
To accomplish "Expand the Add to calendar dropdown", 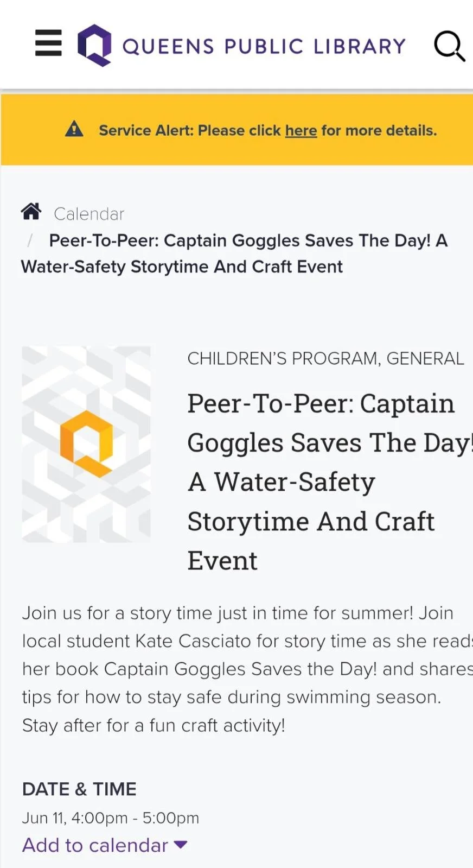I will [105, 845].
